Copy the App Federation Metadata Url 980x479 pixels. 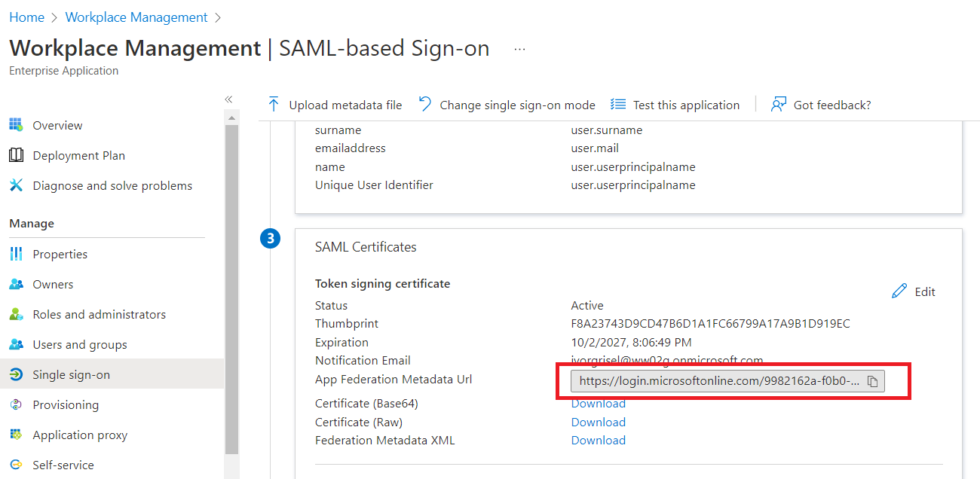872,381
